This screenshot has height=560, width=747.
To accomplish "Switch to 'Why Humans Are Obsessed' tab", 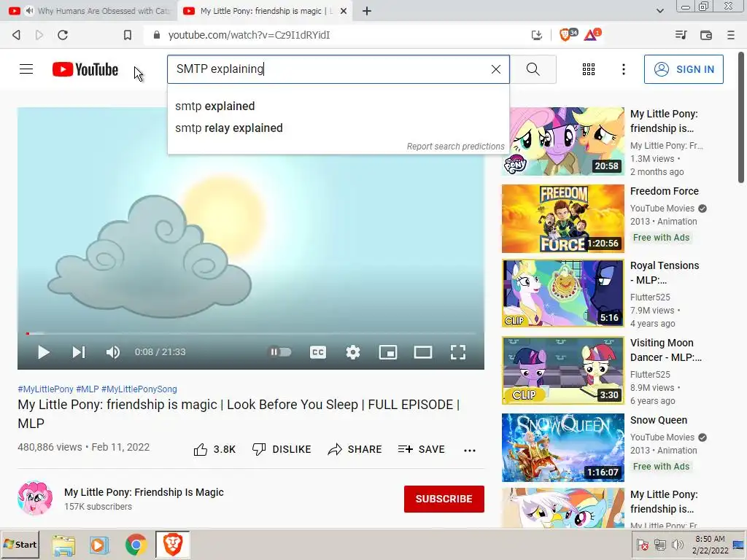I will pos(89,11).
